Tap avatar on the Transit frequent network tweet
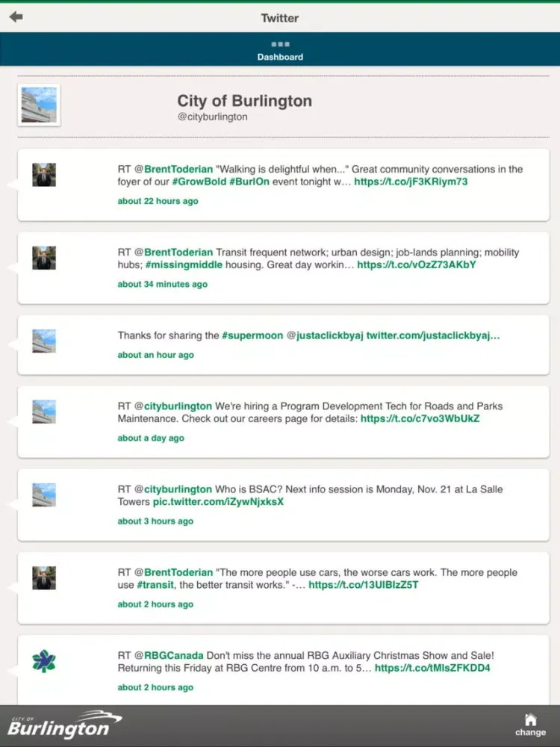Image resolution: width=560 pixels, height=747 pixels. [x=44, y=258]
